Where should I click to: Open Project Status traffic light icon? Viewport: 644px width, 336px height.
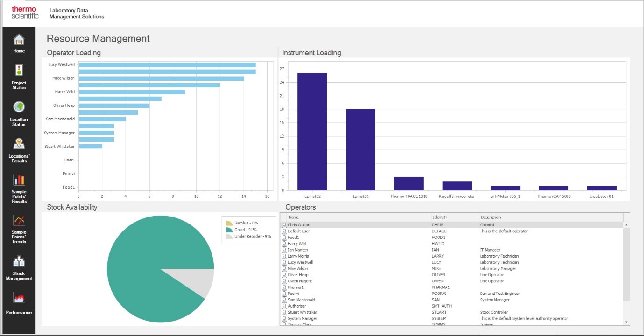(19, 71)
